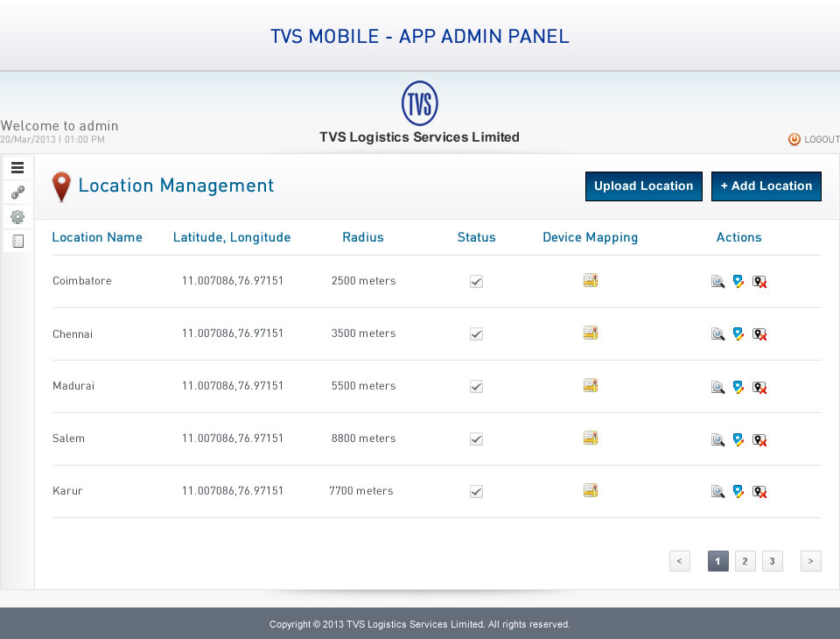Edit the Madurai location
This screenshot has height=639, width=840.
[x=738, y=387]
